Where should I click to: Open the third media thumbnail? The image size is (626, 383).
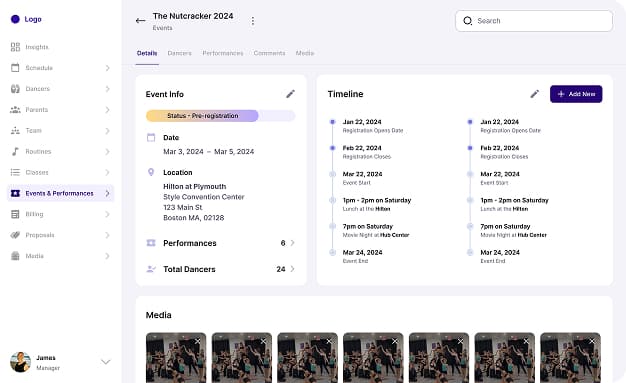tap(307, 357)
